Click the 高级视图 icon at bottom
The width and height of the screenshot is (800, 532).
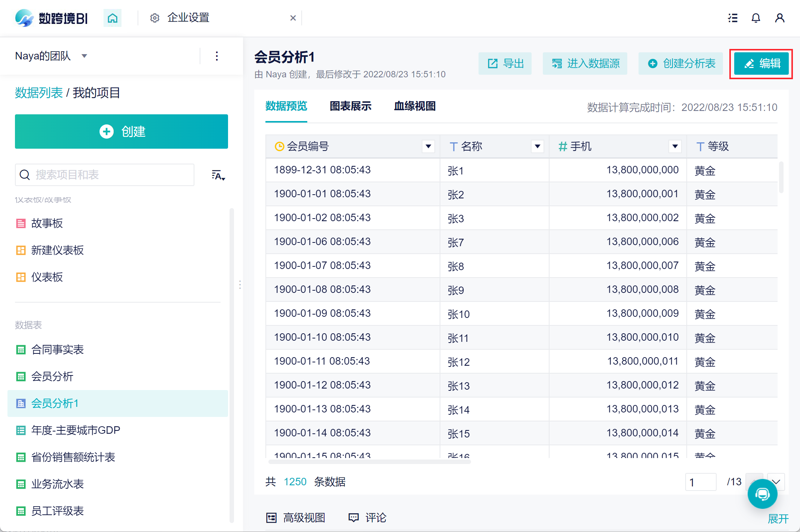[x=271, y=518]
